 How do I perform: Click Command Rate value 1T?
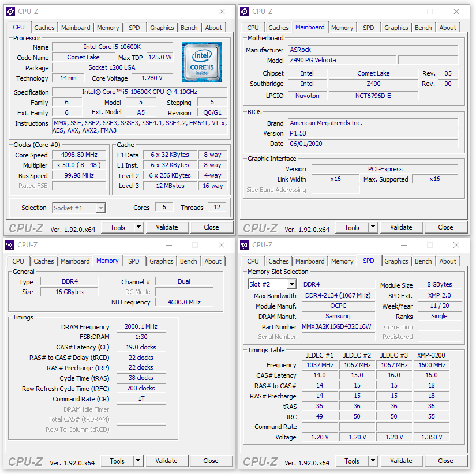(x=141, y=398)
